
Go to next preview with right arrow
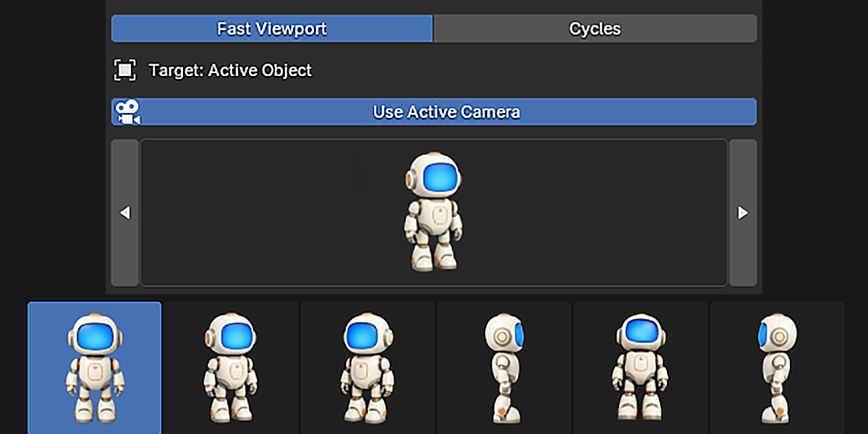coord(743,213)
